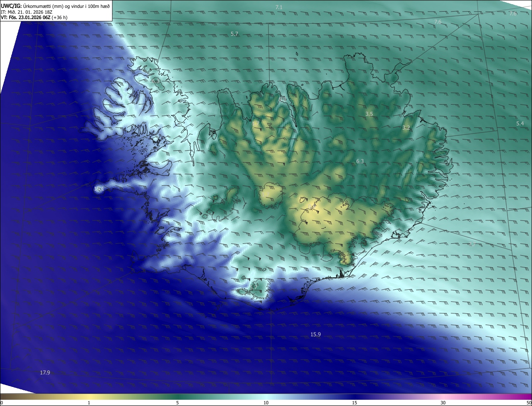This screenshot has width=532, height=406.
Task: Click the 30 tick label on the color scale
Action: tap(443, 403)
